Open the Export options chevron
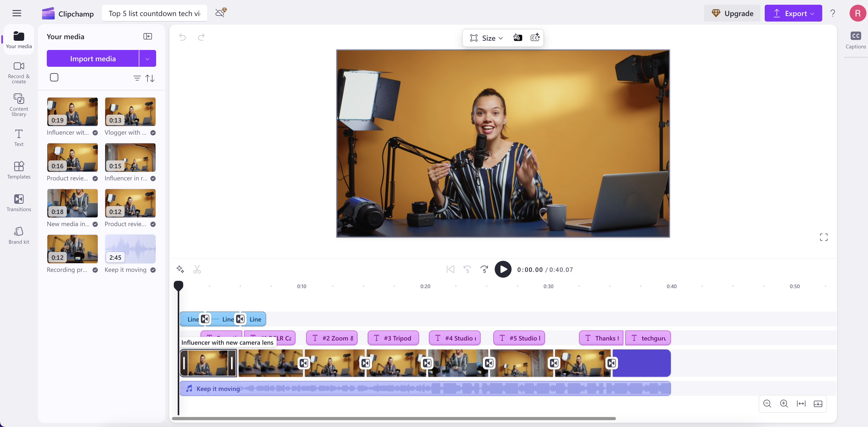 pyautogui.click(x=812, y=13)
